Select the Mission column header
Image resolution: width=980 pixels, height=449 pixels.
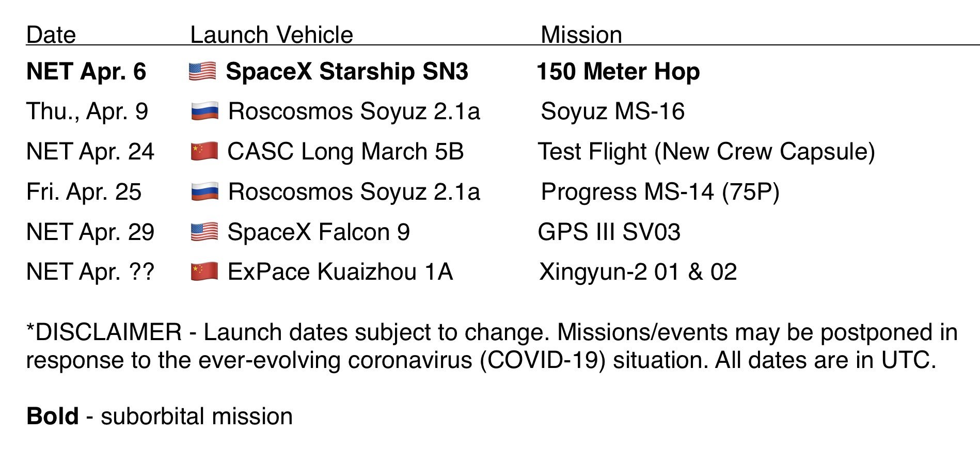(581, 35)
